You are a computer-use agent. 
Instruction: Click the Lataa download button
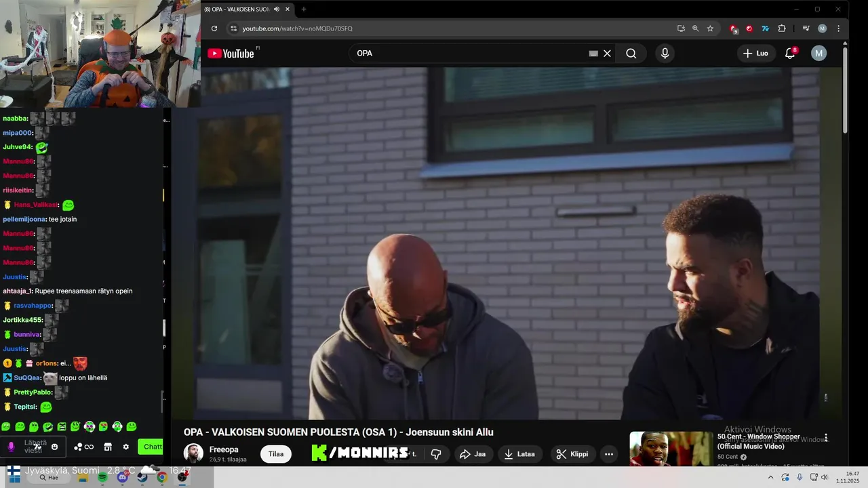coord(519,454)
